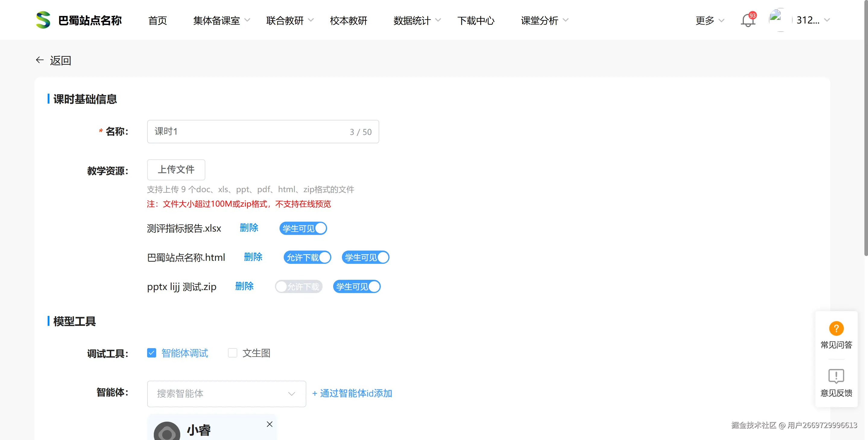Remove the 小睿 agent card with X
The image size is (868, 440).
(270, 424)
